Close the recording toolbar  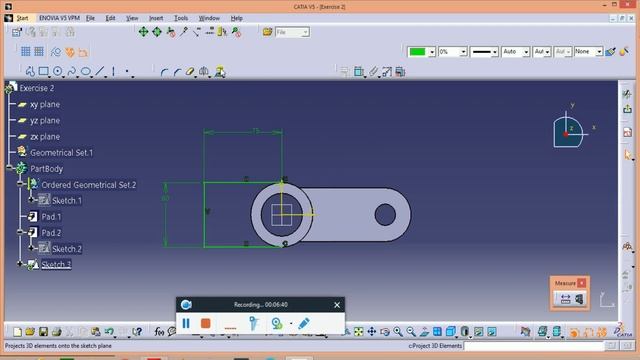click(x=337, y=305)
